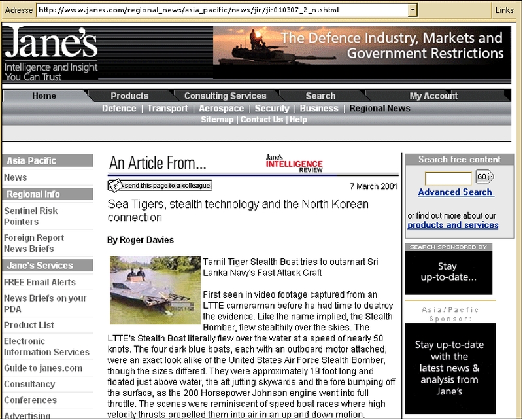Click Jane's Intelligence Review logo
523x420 pixels.
(294, 163)
